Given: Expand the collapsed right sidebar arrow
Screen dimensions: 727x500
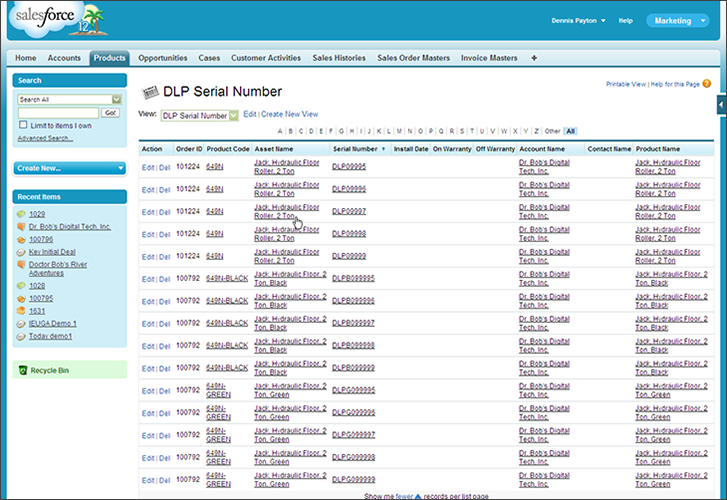Looking at the screenshot, I should coord(721,104).
